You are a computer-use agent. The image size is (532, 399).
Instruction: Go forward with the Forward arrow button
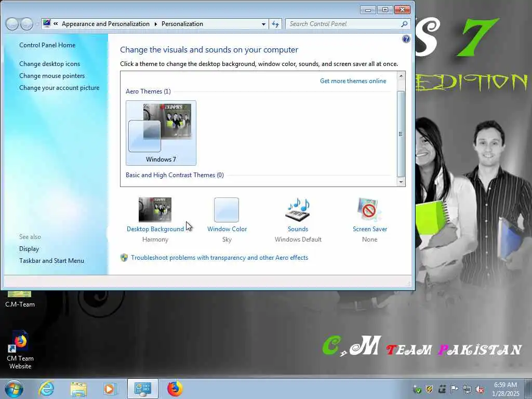(x=26, y=24)
